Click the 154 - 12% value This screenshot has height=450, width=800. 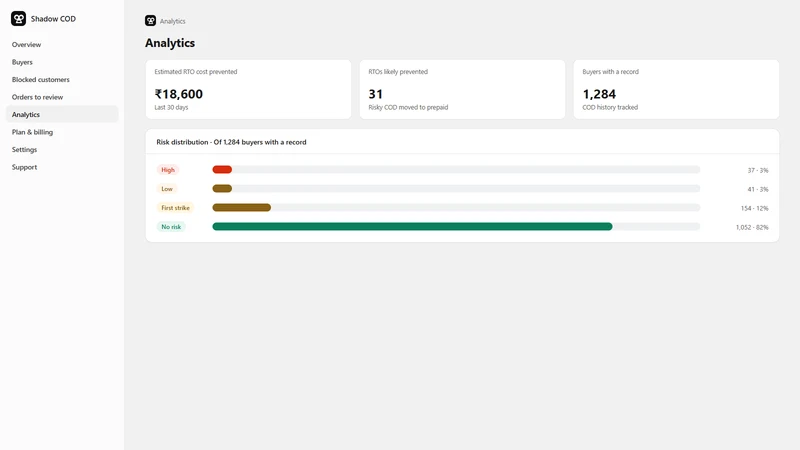tap(755, 208)
